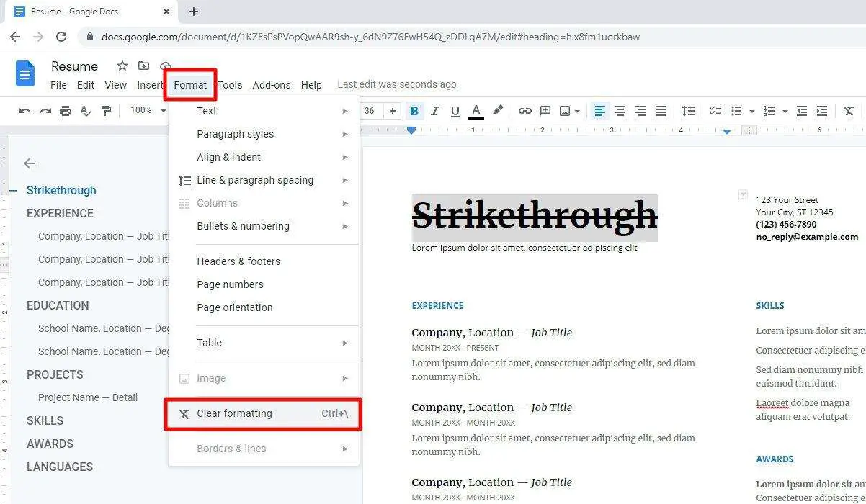Open the Insert menu

tap(150, 85)
